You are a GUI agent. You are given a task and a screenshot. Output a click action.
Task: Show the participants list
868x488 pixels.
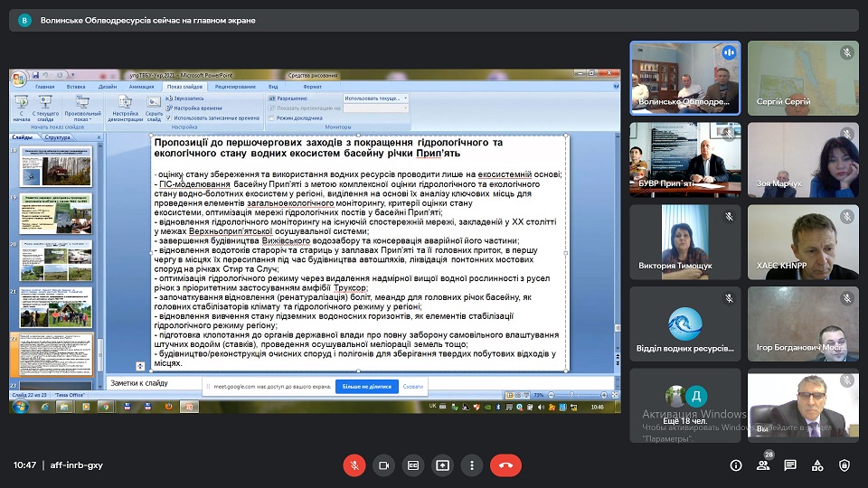[x=763, y=465]
